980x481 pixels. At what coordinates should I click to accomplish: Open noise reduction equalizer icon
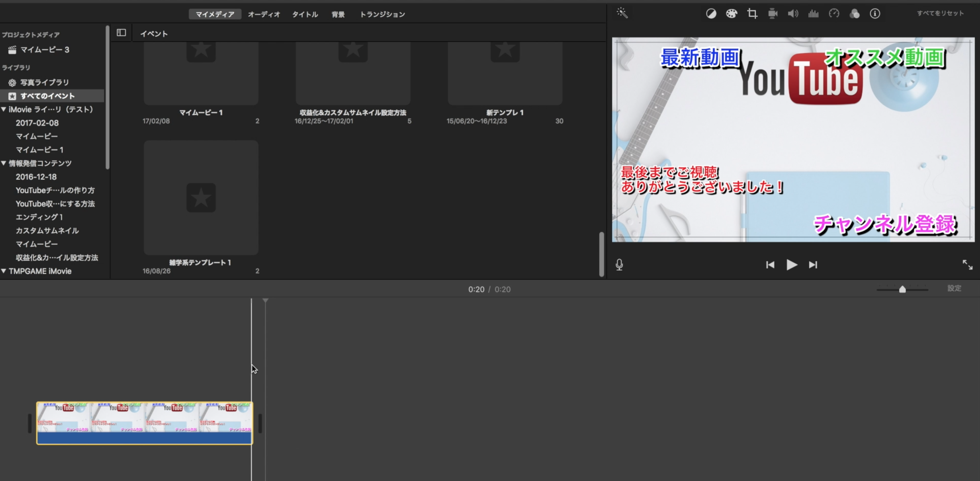coord(813,14)
